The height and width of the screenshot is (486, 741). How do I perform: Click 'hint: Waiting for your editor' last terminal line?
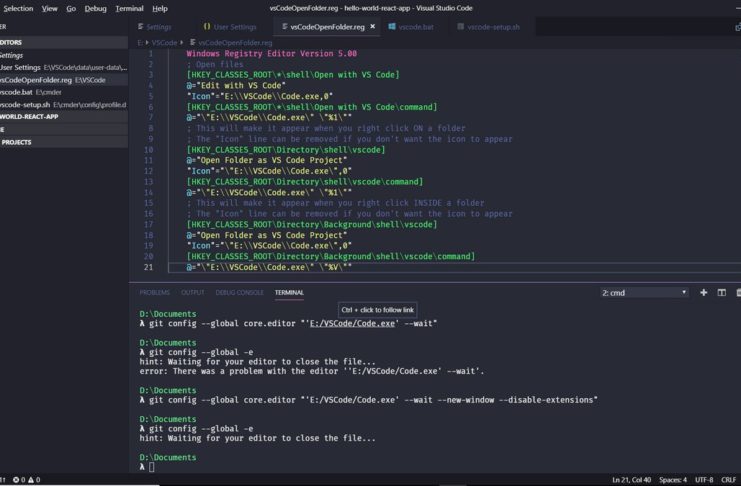tap(258, 438)
